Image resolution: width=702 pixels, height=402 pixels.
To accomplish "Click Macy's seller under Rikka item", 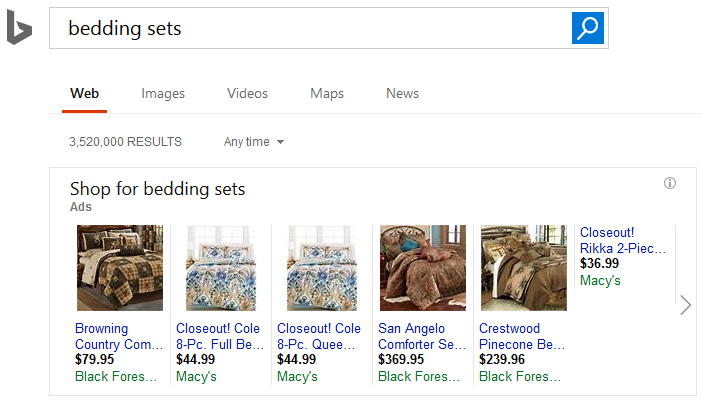I will 600,281.
